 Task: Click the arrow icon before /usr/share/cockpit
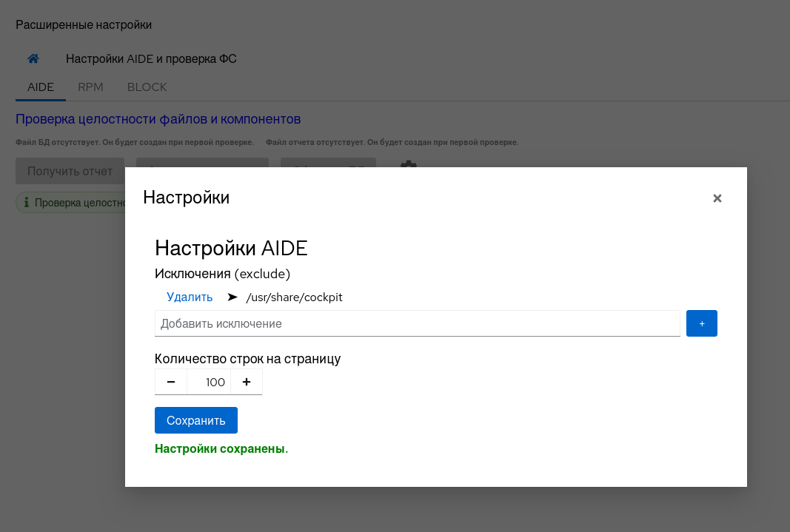[232, 297]
